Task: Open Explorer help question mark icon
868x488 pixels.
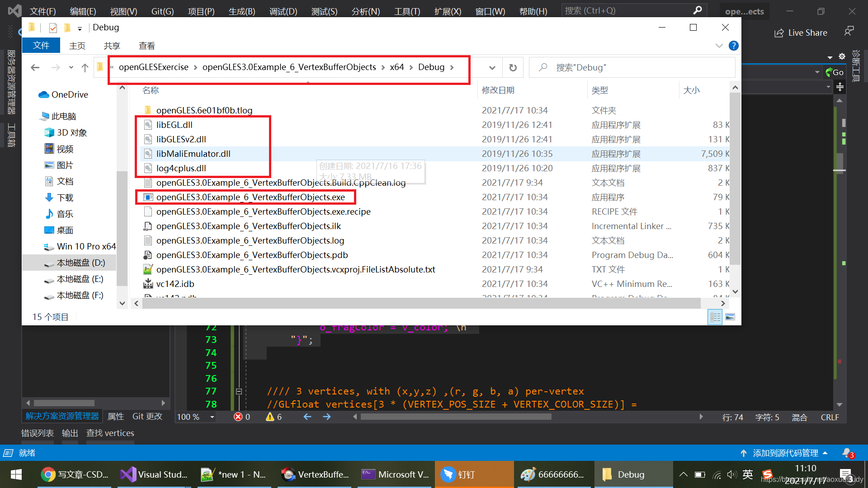Action: tap(733, 46)
